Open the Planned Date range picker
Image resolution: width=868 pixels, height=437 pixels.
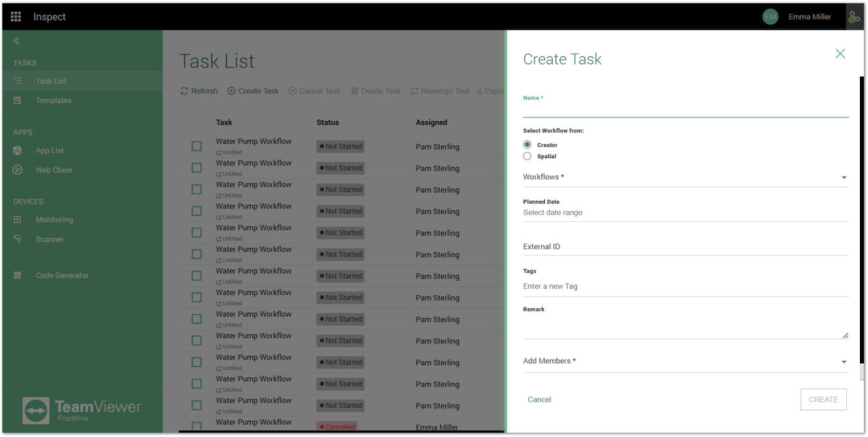[685, 213]
